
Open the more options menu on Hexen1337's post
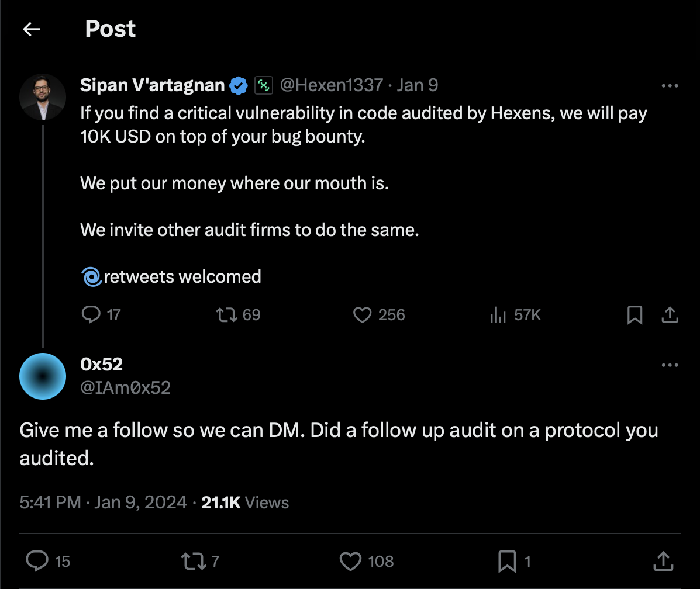click(x=669, y=85)
